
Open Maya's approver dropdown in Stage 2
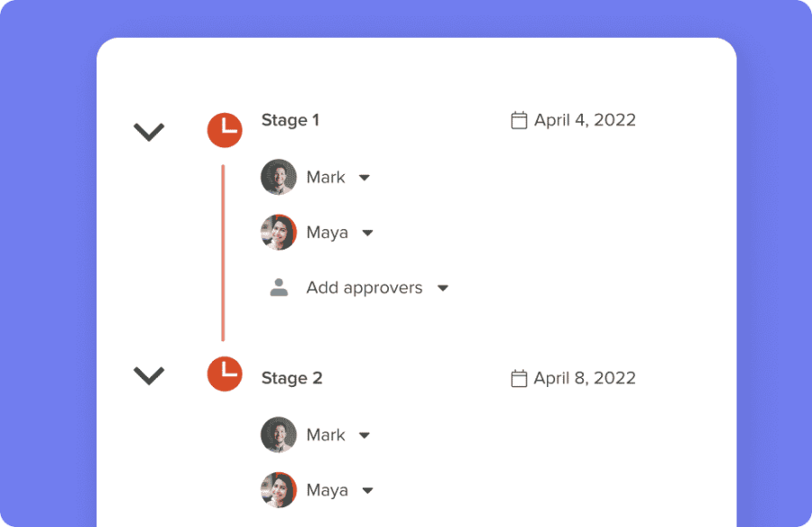(x=368, y=489)
